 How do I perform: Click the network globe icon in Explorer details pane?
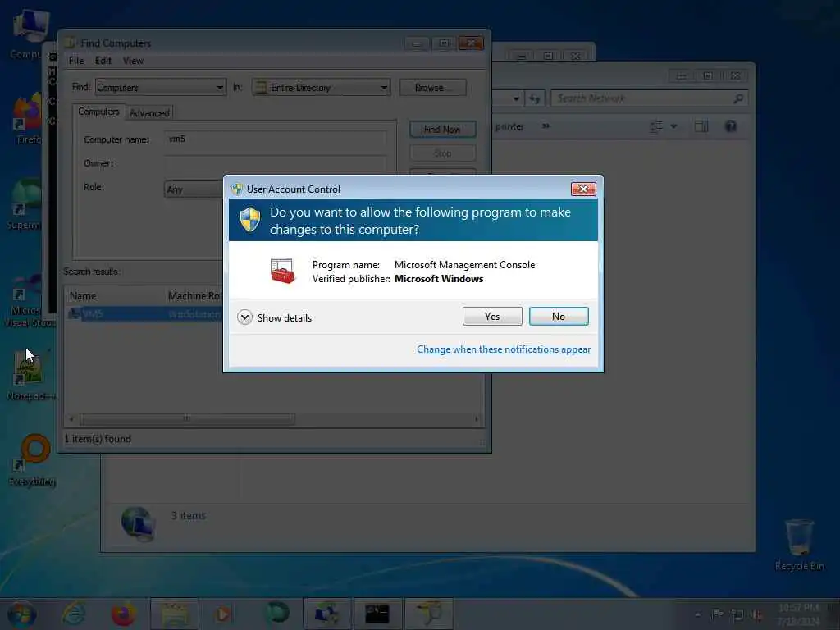click(138, 523)
